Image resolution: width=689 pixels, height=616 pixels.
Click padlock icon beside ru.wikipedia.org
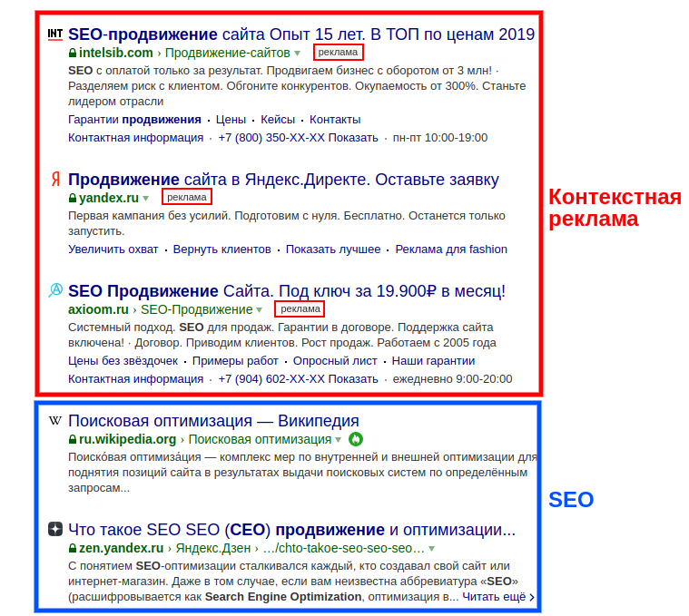pos(73,439)
